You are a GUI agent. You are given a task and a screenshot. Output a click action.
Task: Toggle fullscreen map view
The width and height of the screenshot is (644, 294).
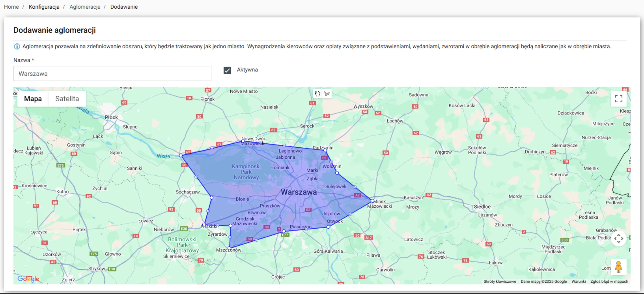point(618,99)
